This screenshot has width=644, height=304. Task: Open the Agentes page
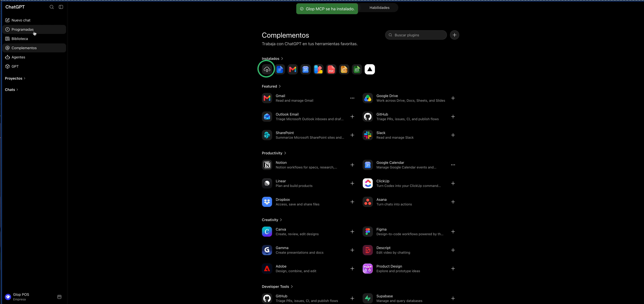click(x=34, y=57)
